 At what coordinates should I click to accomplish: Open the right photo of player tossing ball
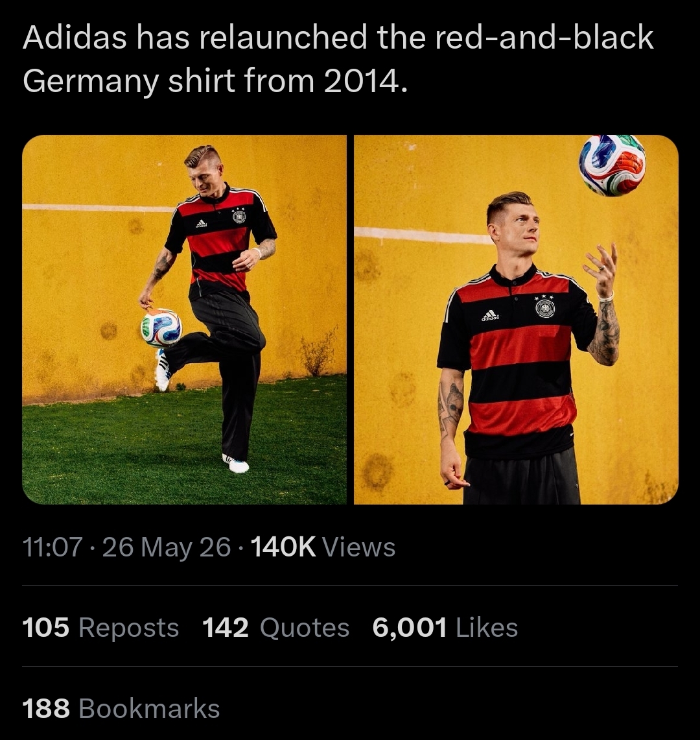click(516, 320)
